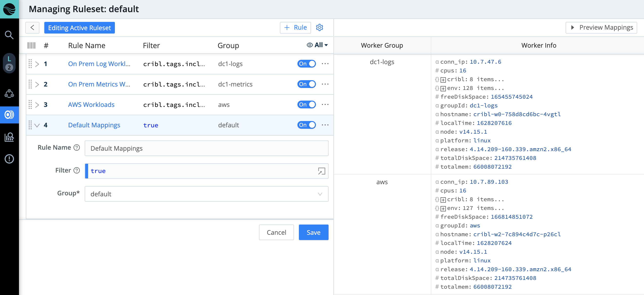Click the true filter in rule 4 row

[151, 125]
